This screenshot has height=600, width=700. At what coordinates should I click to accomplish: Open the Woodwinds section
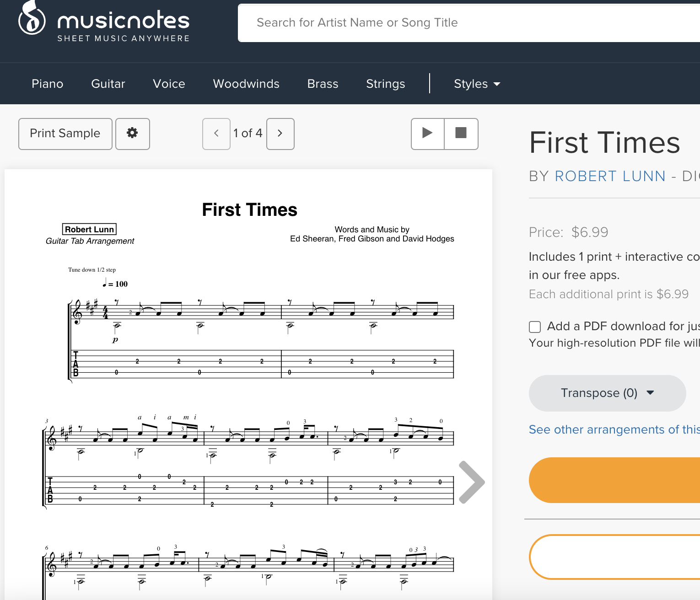click(x=246, y=84)
